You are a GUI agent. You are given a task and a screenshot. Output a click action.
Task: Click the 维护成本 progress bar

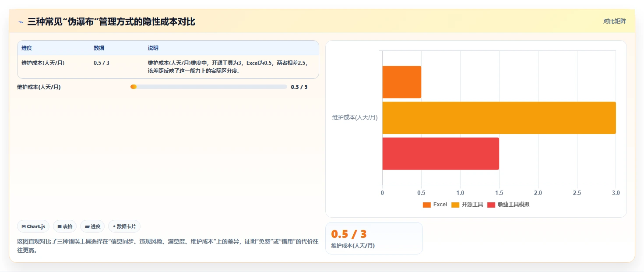pyautogui.click(x=208, y=87)
